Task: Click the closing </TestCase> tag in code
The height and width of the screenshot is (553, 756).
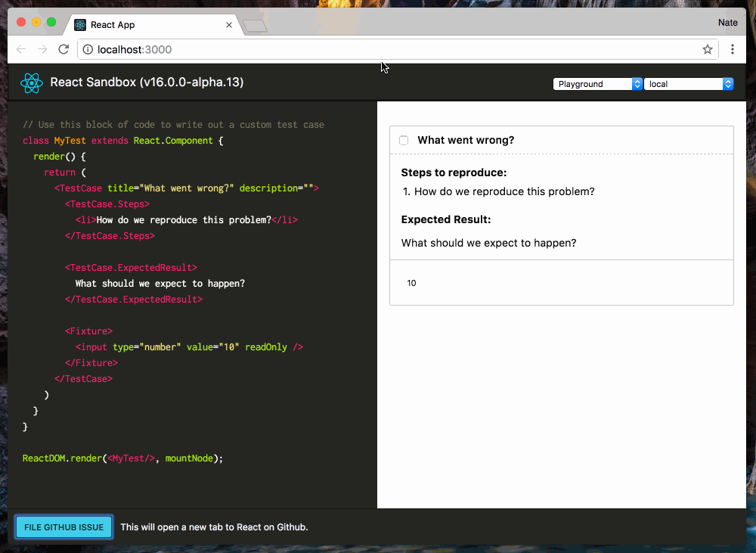Action: coord(83,379)
